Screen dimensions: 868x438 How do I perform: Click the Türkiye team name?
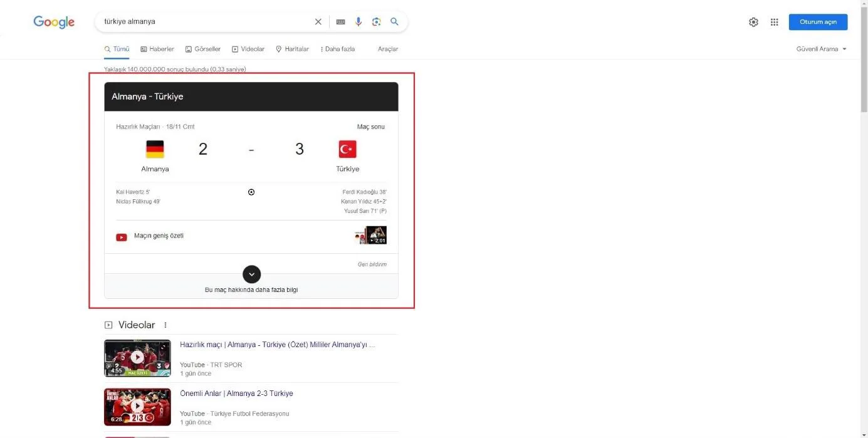click(348, 169)
